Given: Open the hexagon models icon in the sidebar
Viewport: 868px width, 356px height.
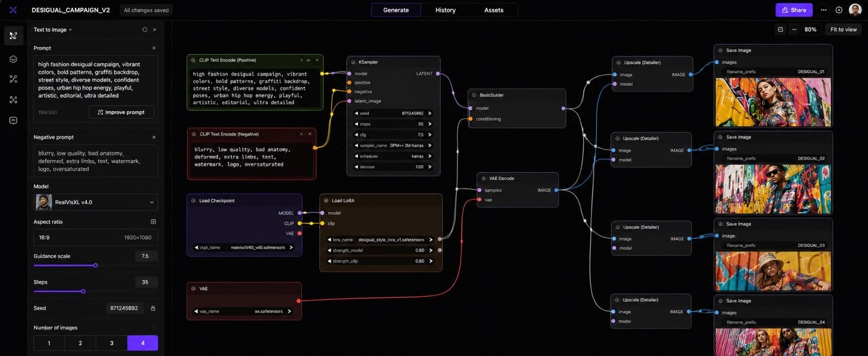Looking at the screenshot, I should pos(14,59).
